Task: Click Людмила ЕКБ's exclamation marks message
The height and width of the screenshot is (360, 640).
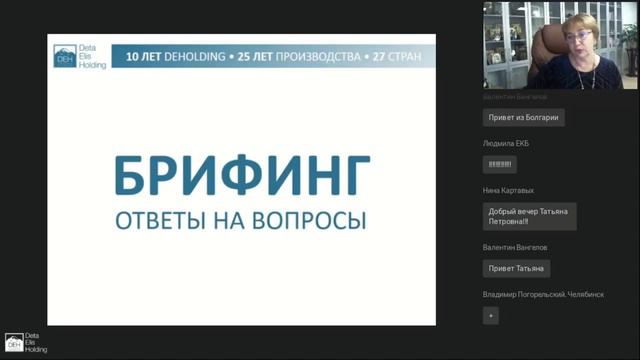Action: click(x=500, y=164)
